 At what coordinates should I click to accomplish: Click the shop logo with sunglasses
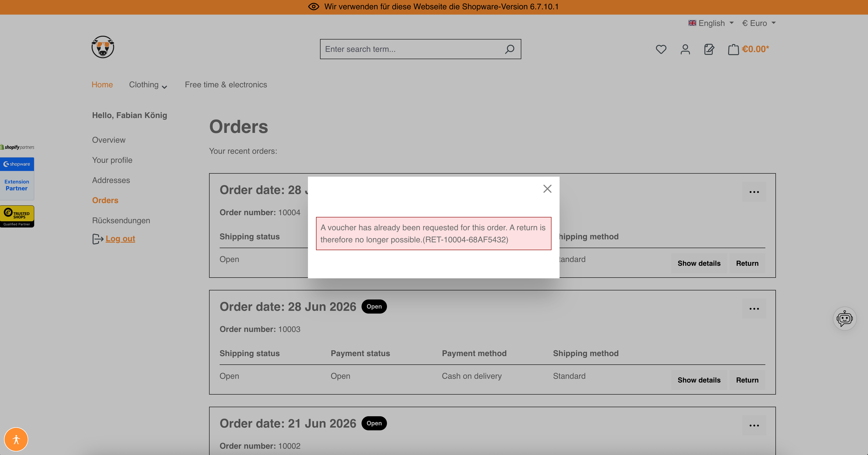pos(103,47)
